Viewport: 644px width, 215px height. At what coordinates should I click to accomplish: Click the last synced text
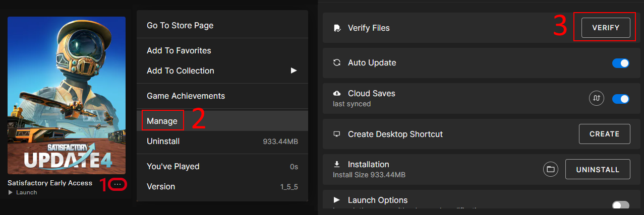(352, 104)
